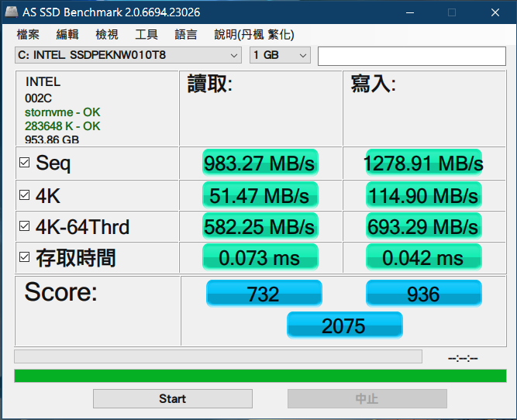The width and height of the screenshot is (517, 420).
Task: Click the 1278.91 MB/s Seq write result
Action: [x=424, y=163]
